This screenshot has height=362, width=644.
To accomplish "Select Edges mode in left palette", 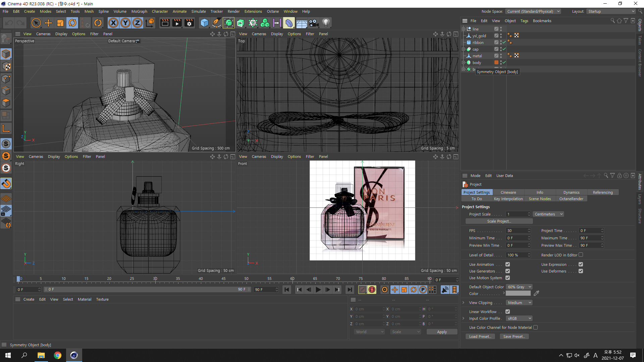I will [6, 91].
